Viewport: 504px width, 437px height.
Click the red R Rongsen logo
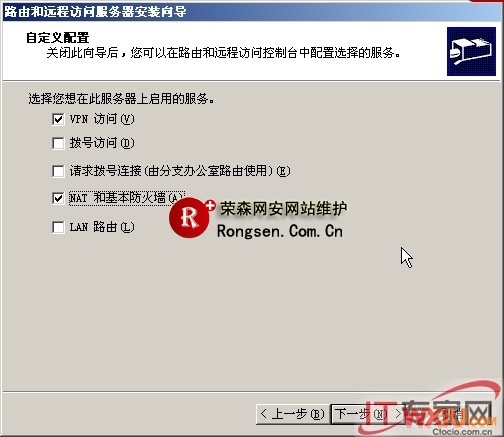[189, 218]
